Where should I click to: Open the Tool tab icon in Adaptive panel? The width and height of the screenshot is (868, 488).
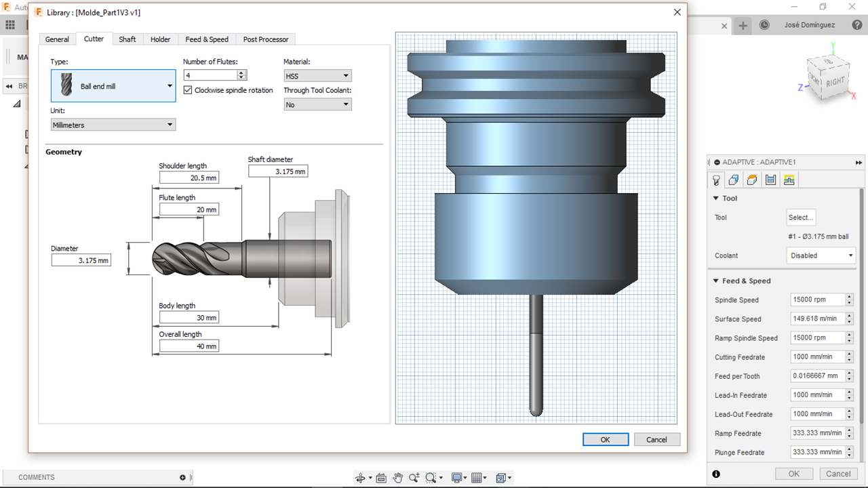pyautogui.click(x=716, y=180)
